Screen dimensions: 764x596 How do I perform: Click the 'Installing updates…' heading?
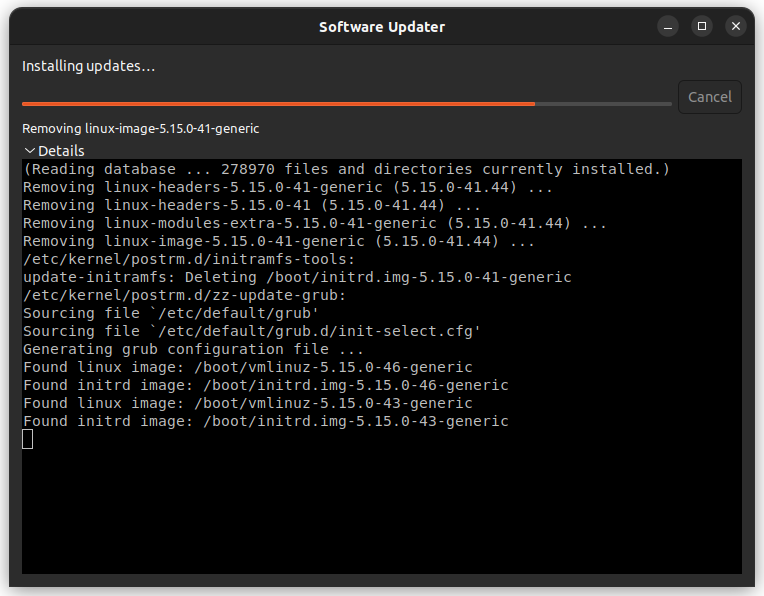tap(89, 66)
